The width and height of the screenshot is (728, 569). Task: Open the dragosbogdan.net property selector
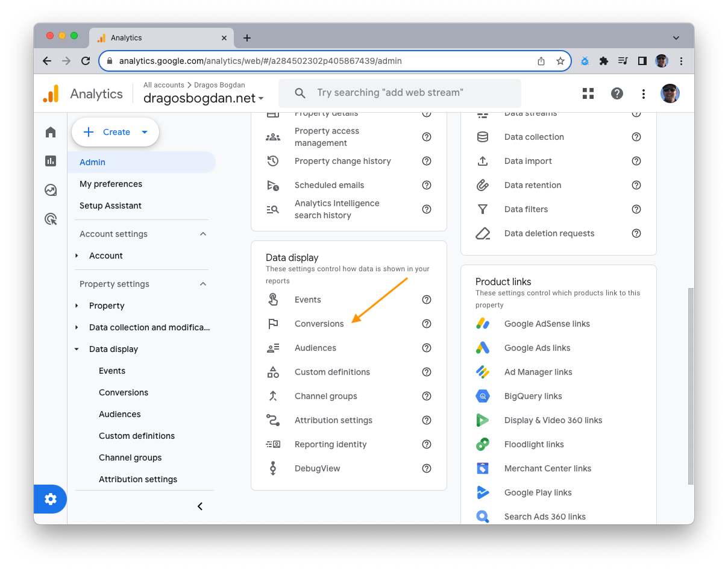click(204, 98)
